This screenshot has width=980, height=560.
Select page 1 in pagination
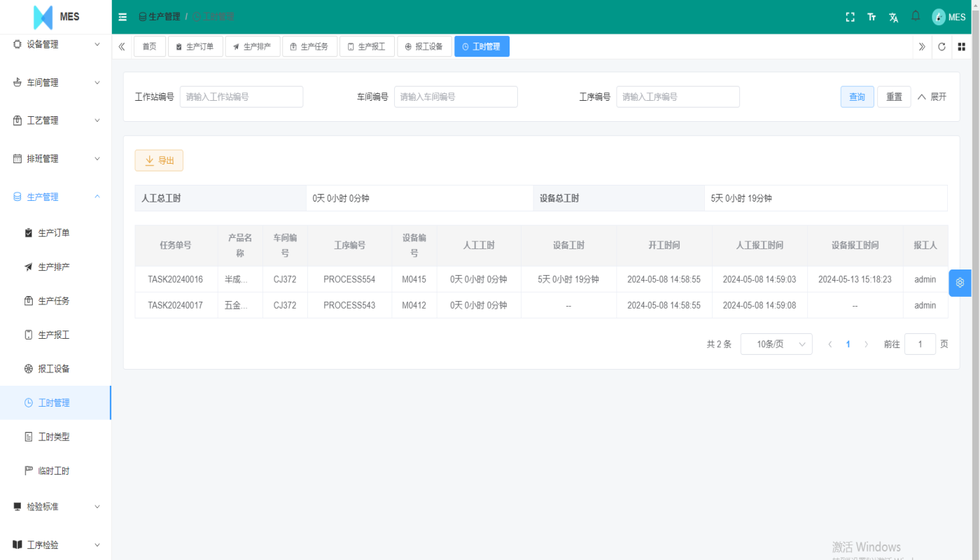[x=848, y=344]
